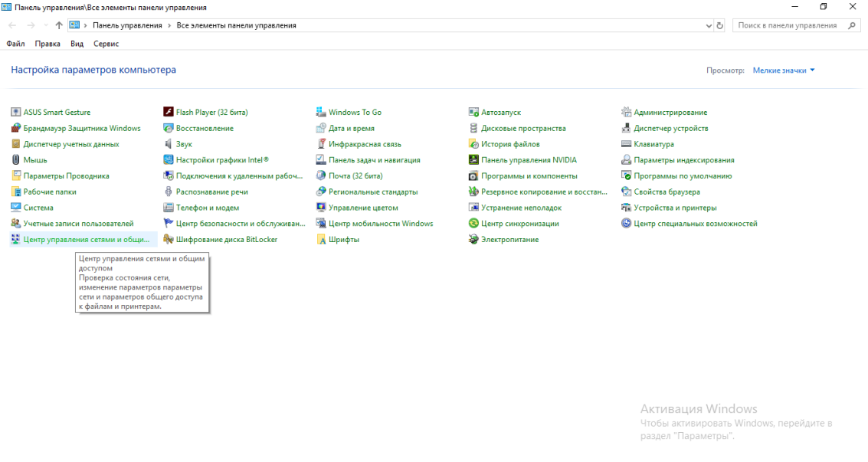The width and height of the screenshot is (868, 462).
Task: Open Центр управления сетями и общим доступом
Action: pos(87,240)
